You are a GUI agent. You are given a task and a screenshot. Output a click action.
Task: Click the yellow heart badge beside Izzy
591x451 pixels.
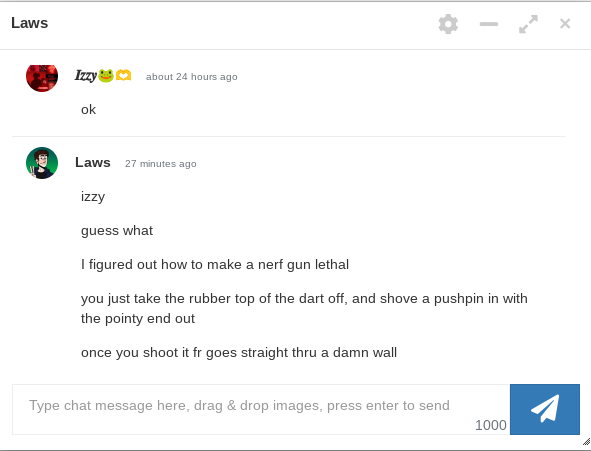(123, 75)
